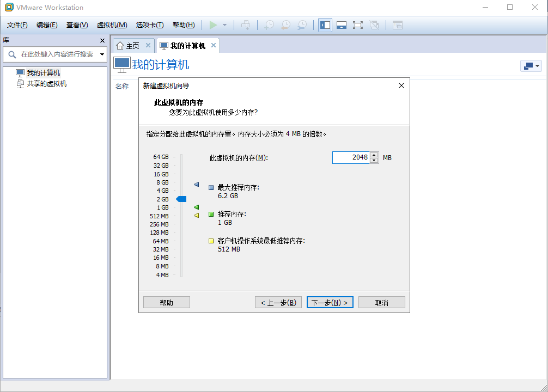
Task: Click the green recommended memory marker arrow
Action: 197,207
